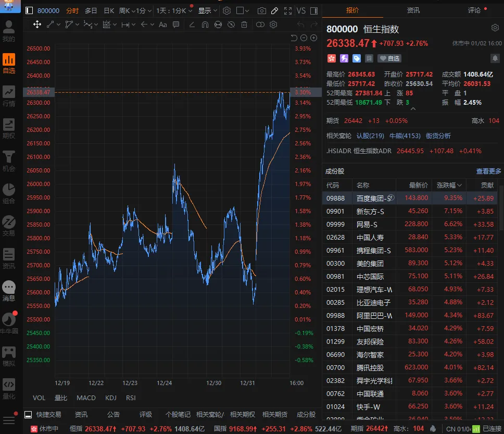
Task: Open the 模拟 simulation sidebar icon
Action: pyautogui.click(x=9, y=356)
